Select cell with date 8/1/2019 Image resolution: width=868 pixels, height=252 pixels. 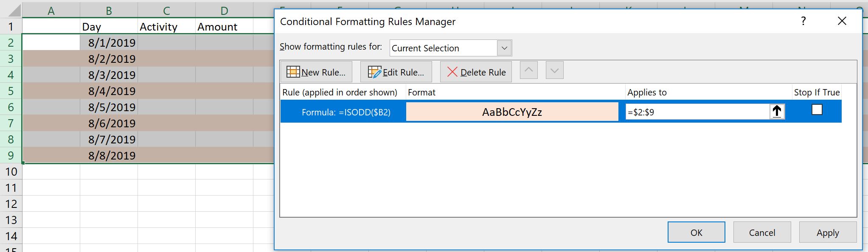pos(109,42)
